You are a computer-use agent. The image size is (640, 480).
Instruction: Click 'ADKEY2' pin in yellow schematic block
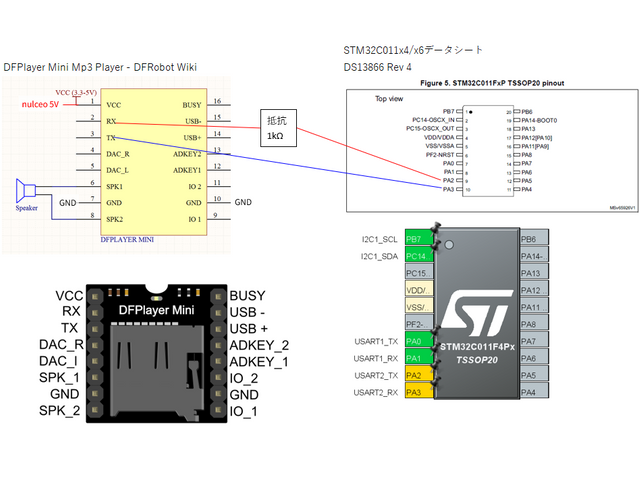pos(187,154)
